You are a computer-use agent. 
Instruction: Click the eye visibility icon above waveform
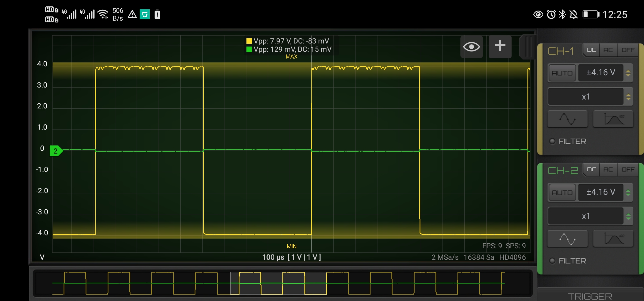(471, 47)
